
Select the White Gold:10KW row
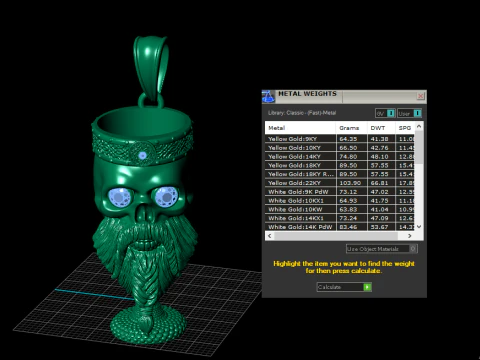click(340, 209)
